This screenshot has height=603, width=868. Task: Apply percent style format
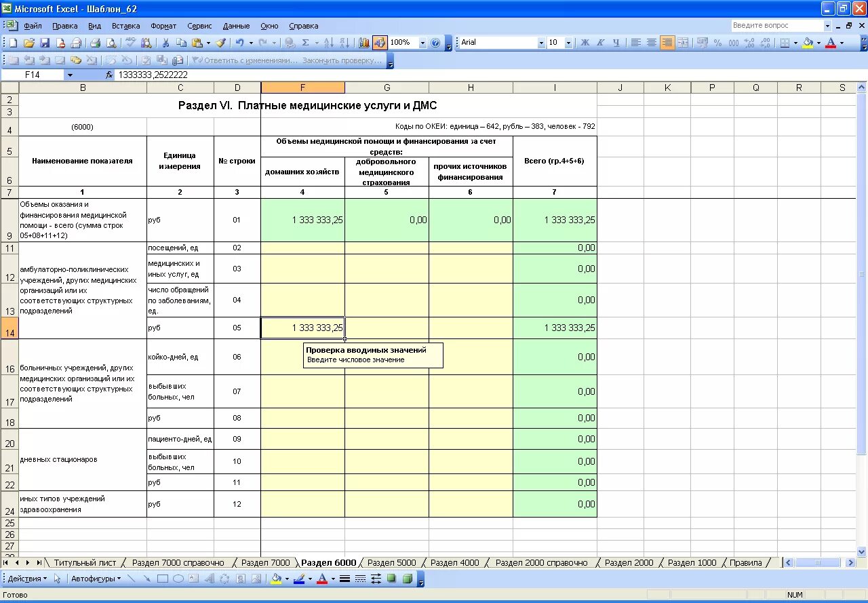coord(717,43)
